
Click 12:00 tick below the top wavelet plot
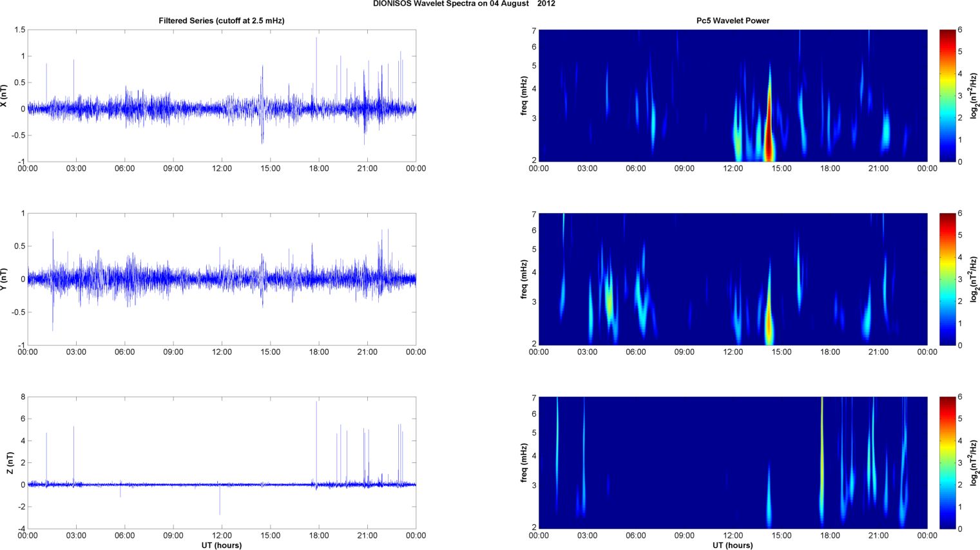click(x=733, y=169)
